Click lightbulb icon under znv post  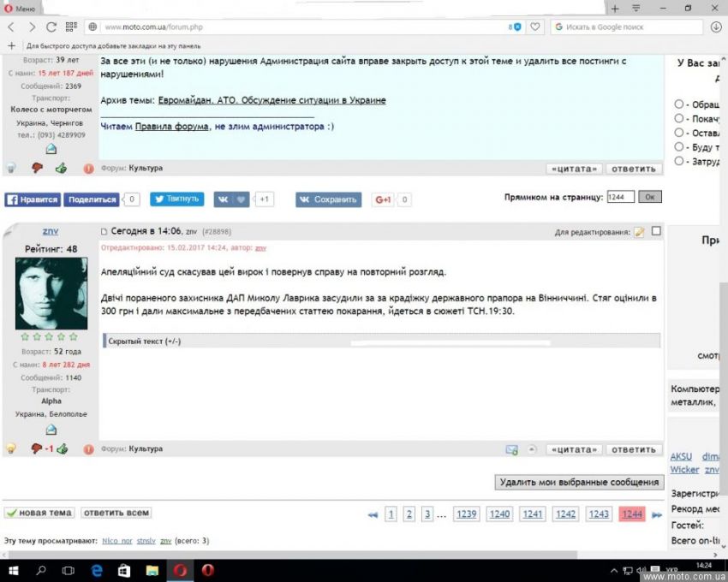(x=11, y=448)
